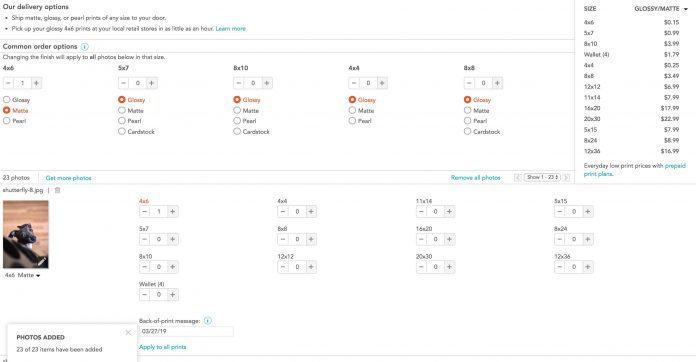Image resolution: width=696 pixels, height=362 pixels.
Task: Follow the Learn more link
Action: 230,28
